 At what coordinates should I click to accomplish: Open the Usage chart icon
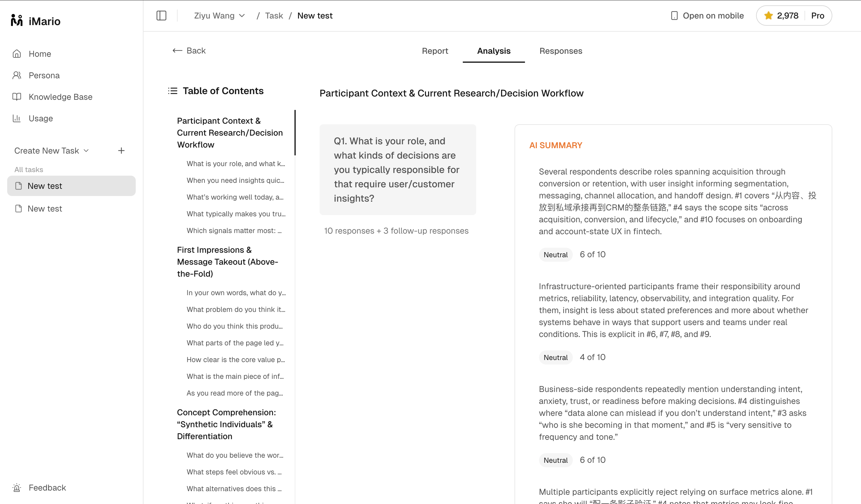[x=17, y=118]
